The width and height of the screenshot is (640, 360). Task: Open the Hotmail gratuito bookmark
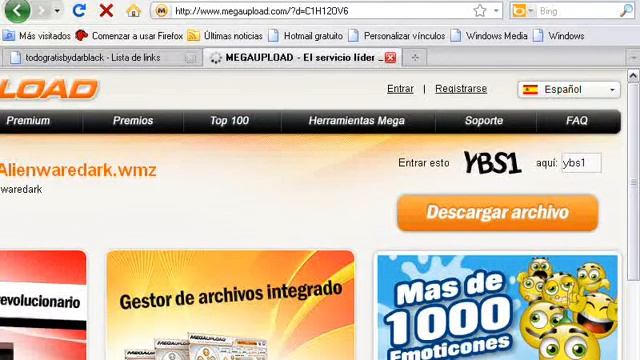point(306,36)
